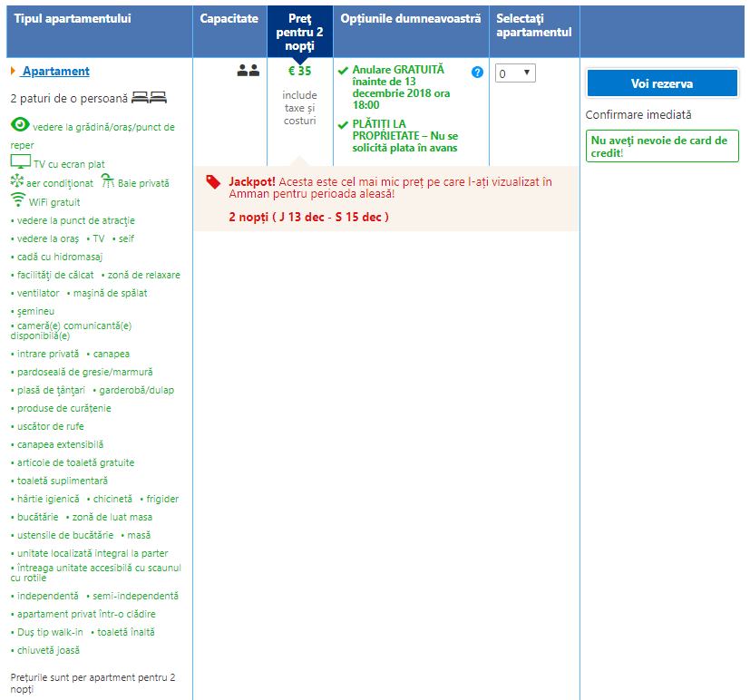This screenshot has height=700, width=750.
Task: Click the air conditioning snowflake icon
Action: (x=17, y=181)
